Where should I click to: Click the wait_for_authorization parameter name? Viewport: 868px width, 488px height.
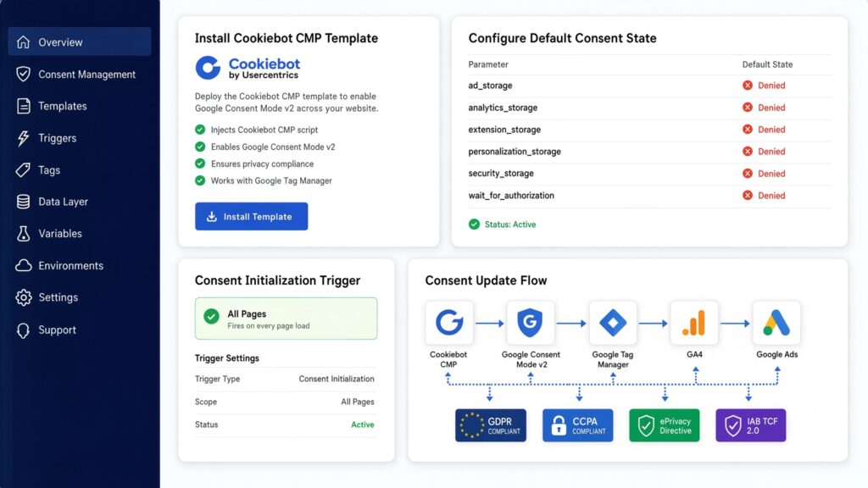tap(511, 196)
